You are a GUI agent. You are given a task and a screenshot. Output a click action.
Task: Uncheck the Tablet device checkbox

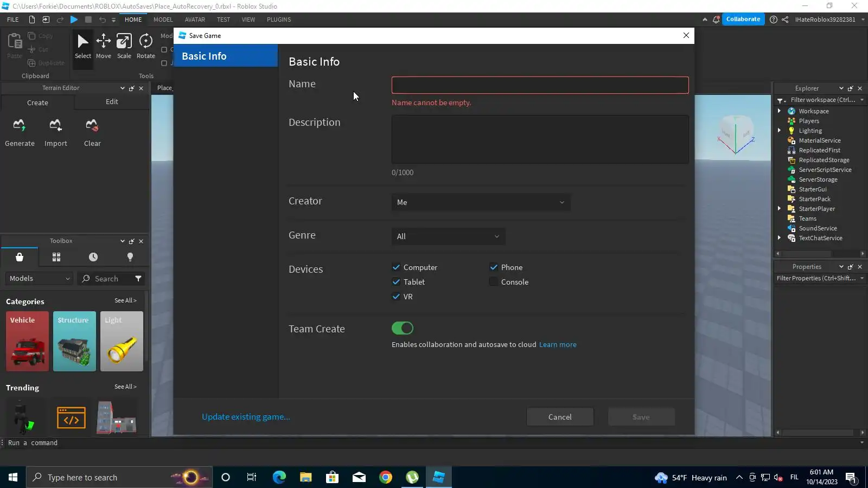(x=396, y=282)
